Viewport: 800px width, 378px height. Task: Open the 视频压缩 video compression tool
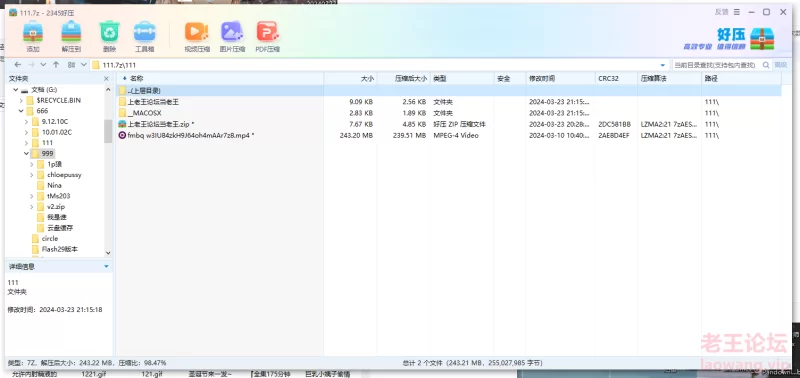tap(197, 37)
